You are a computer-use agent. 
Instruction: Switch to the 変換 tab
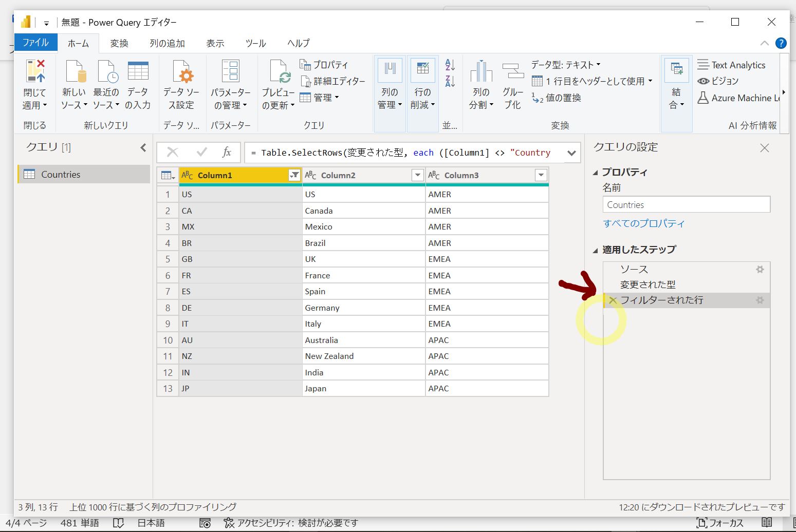pyautogui.click(x=119, y=44)
